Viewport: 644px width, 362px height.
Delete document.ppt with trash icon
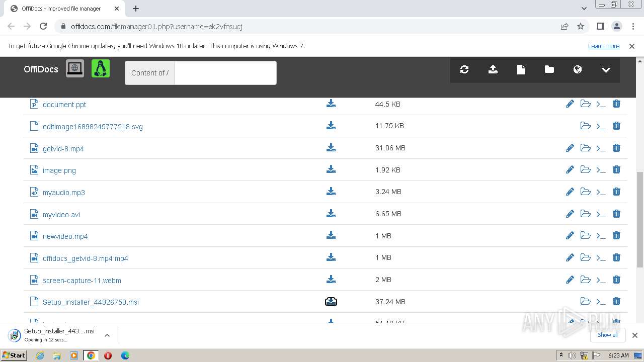pos(616,104)
